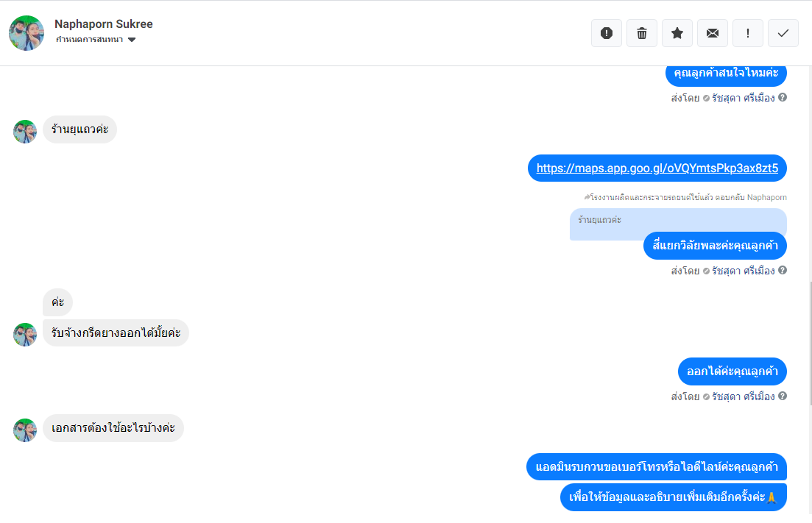The image size is (812, 523).
Task: Select the แอดมินรบกวนขอเบอร์โทร message bubble
Action: tap(657, 466)
